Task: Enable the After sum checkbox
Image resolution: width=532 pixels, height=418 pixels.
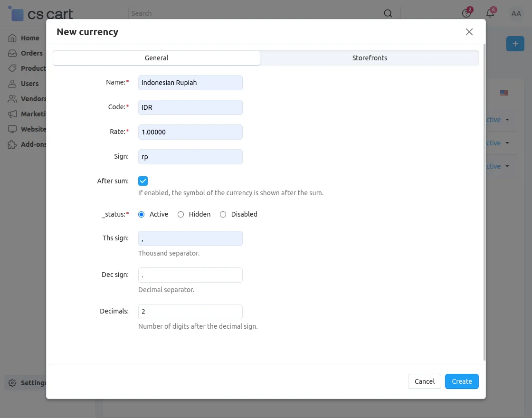Action: [x=143, y=180]
